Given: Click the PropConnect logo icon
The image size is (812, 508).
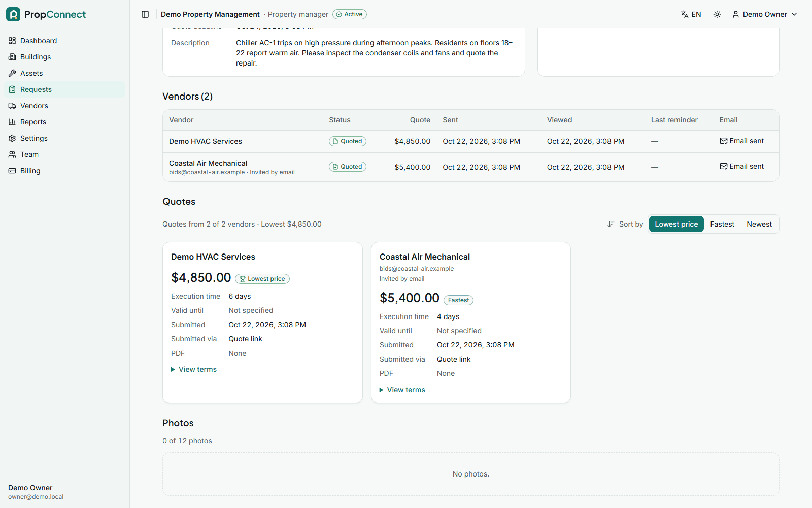Looking at the screenshot, I should coord(13,14).
